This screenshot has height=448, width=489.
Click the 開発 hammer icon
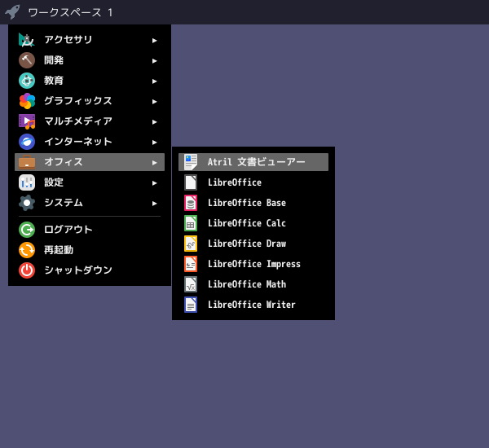27,60
